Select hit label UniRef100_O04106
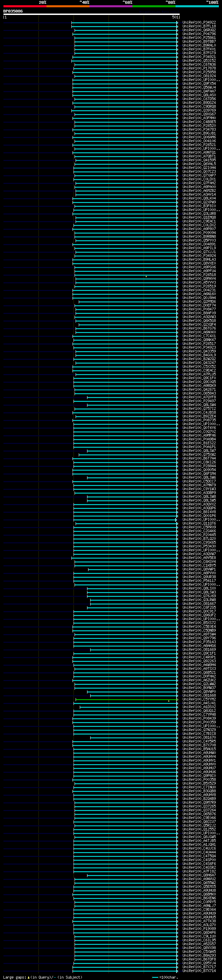Image resolution: width=222 pixels, height=980 pixels. point(199,141)
